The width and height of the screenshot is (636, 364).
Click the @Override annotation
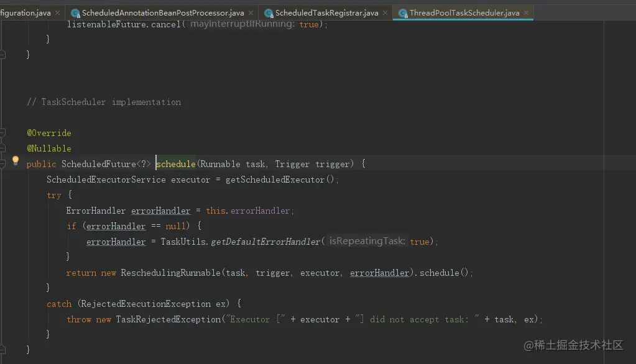click(49, 133)
